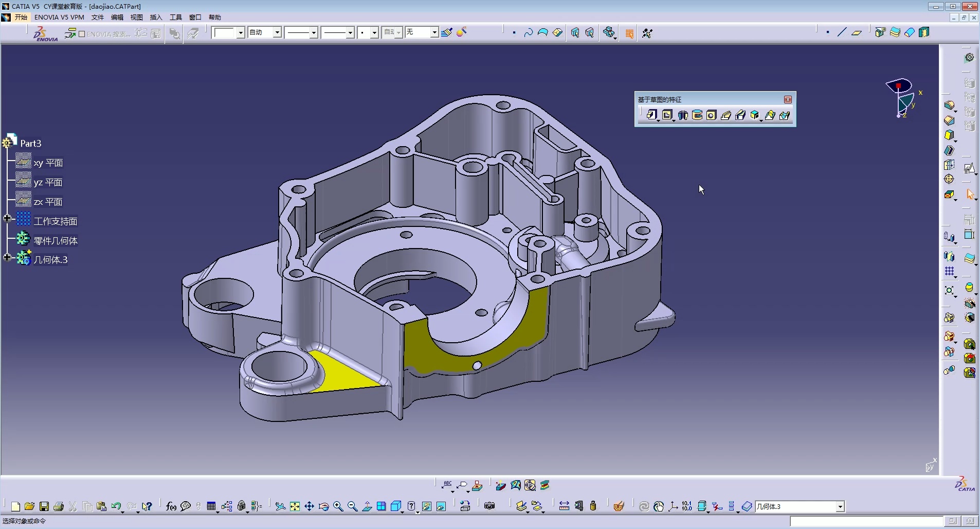Open the 文件 menu
Image resolution: width=980 pixels, height=529 pixels.
pyautogui.click(x=97, y=17)
